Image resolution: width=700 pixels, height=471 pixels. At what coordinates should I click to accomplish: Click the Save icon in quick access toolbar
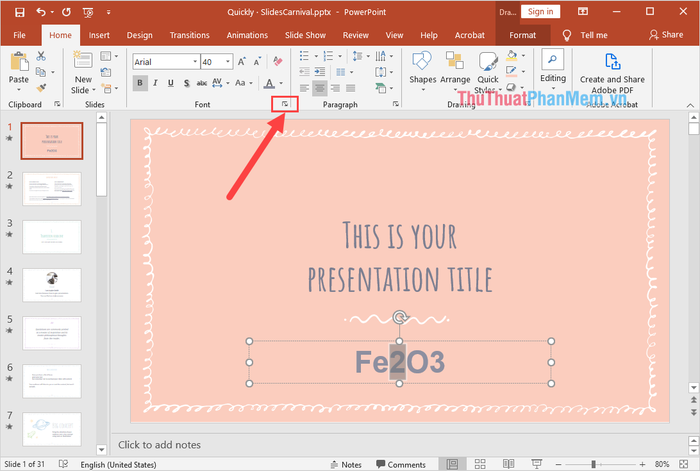click(x=18, y=12)
